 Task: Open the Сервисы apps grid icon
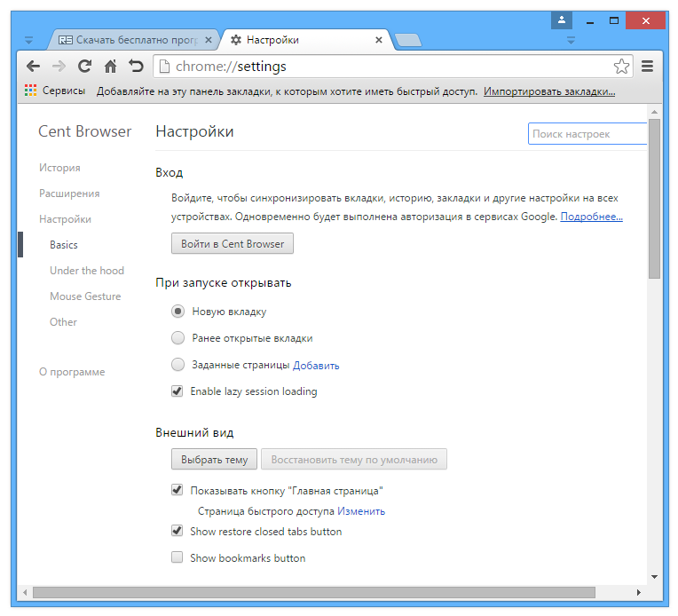(x=30, y=91)
